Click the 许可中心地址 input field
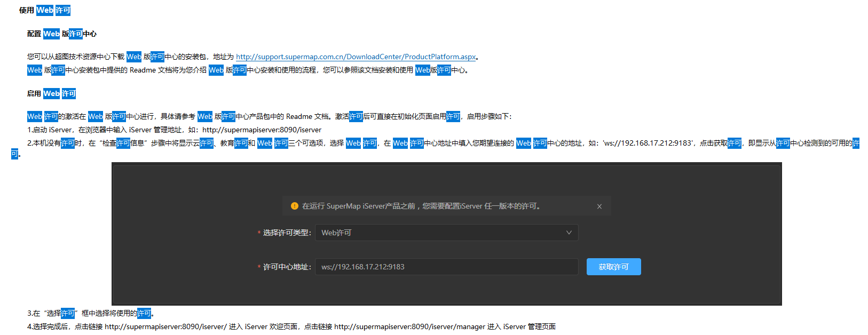This screenshot has height=335, width=868. (x=446, y=267)
